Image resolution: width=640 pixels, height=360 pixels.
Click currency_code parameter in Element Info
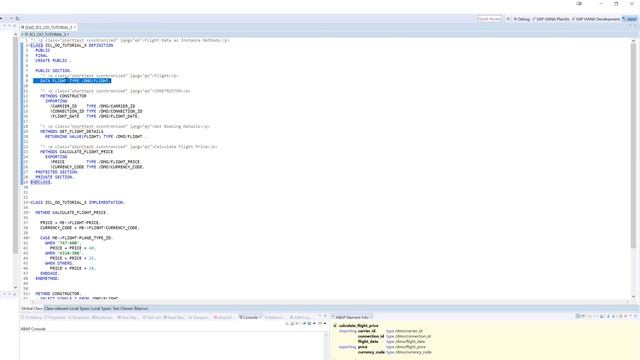(371, 352)
